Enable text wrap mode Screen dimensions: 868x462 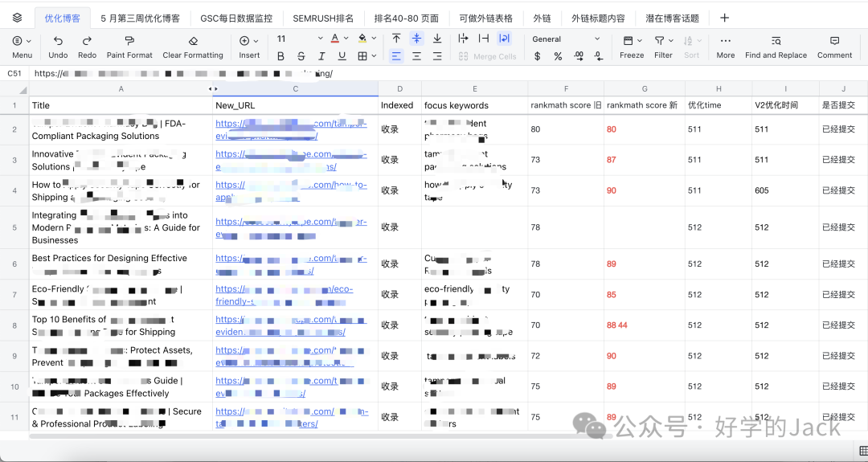[x=504, y=39]
